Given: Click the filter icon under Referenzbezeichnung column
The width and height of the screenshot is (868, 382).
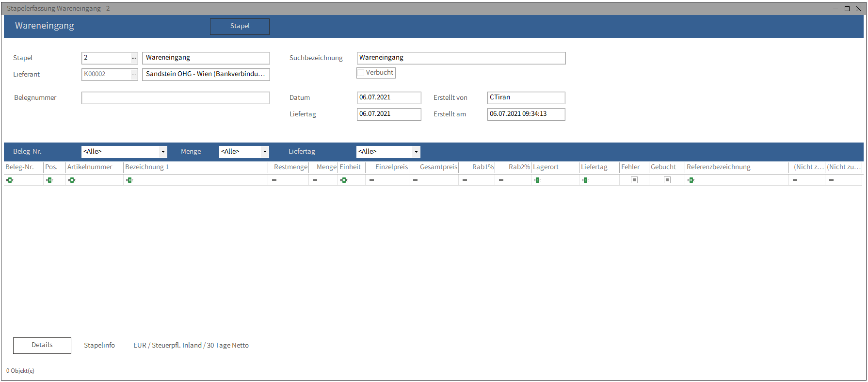Looking at the screenshot, I should pyautogui.click(x=691, y=180).
